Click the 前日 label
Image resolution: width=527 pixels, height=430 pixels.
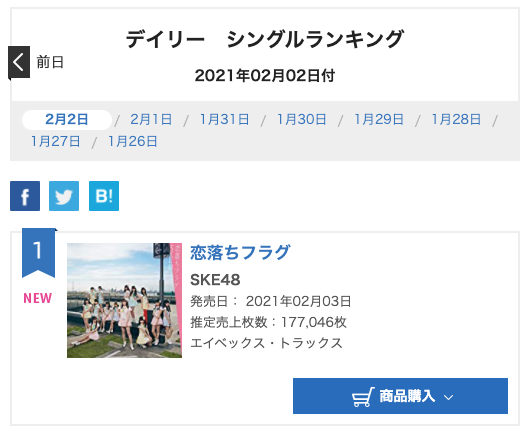(50, 63)
